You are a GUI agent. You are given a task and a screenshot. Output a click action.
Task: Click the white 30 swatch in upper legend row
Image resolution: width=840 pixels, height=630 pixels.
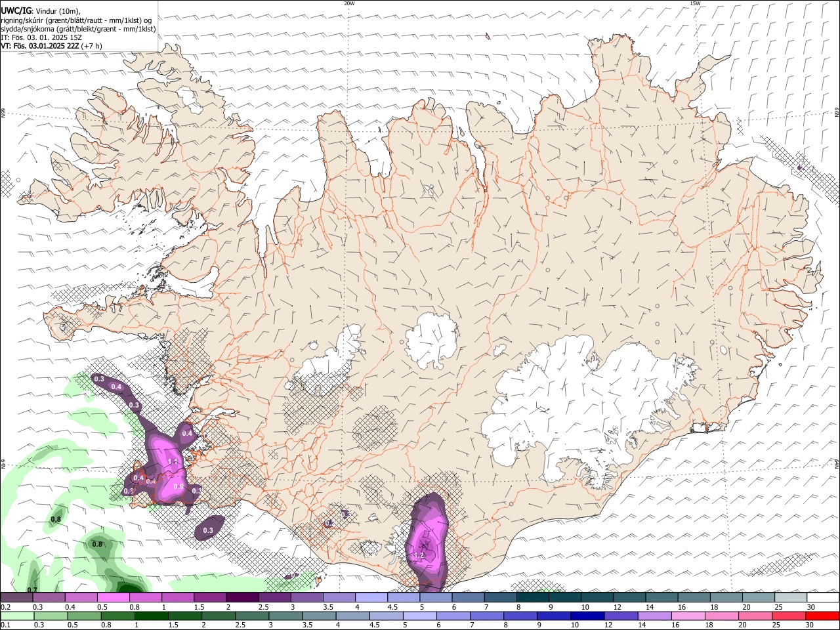point(823,597)
